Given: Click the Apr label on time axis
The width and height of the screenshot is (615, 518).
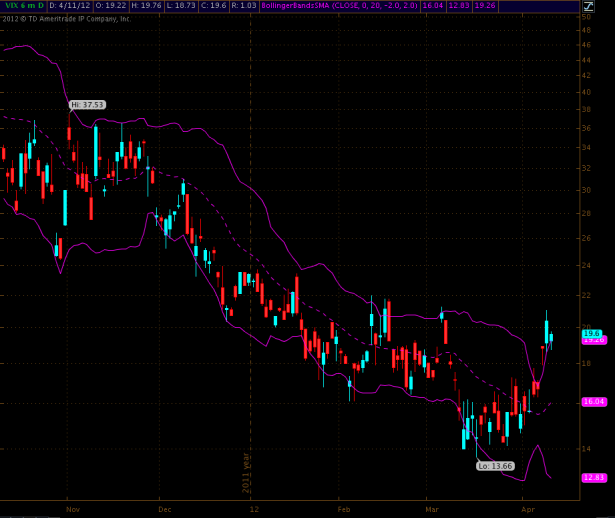Looking at the screenshot, I should (527, 509).
